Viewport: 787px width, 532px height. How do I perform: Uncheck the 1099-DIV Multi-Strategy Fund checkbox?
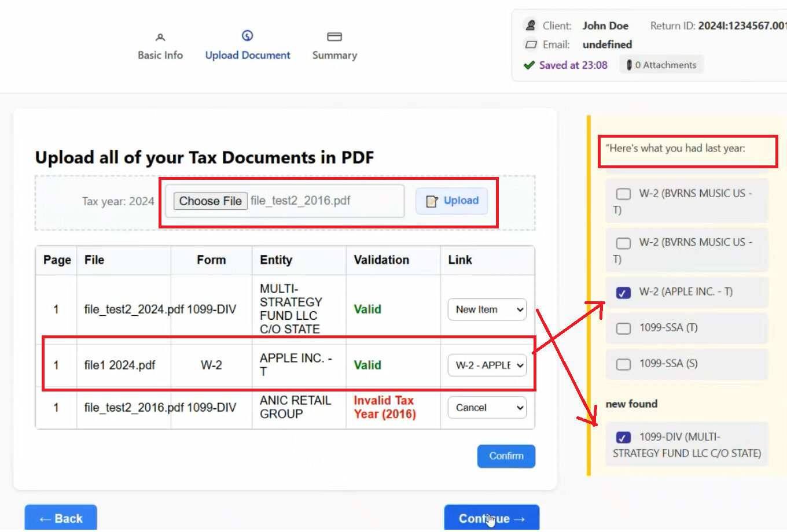(623, 438)
